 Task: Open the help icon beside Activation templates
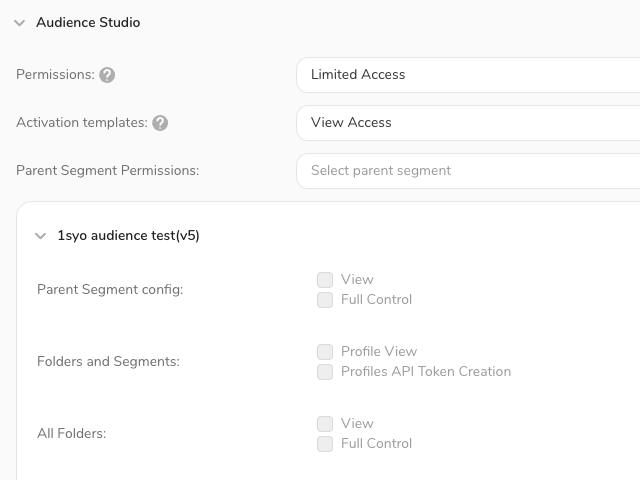pos(160,123)
